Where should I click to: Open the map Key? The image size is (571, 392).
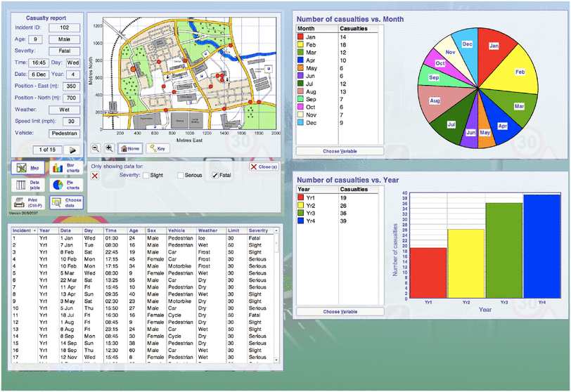click(x=157, y=148)
